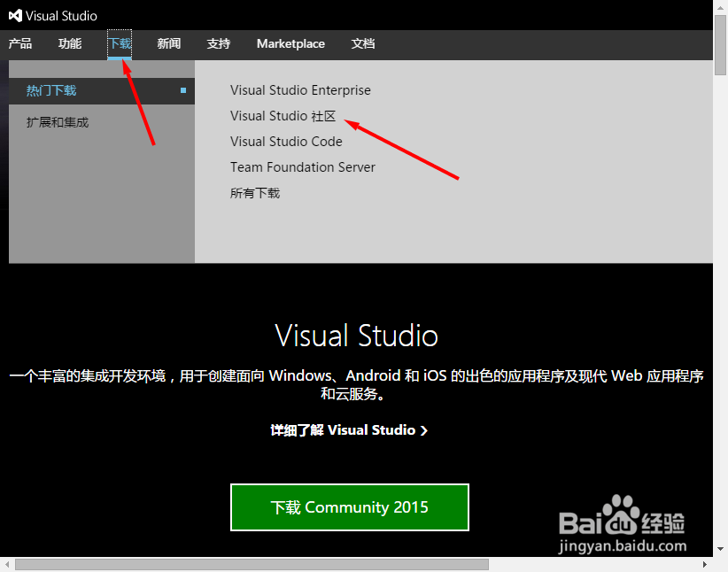Open the Visual Studio 社区 page

pyautogui.click(x=283, y=116)
